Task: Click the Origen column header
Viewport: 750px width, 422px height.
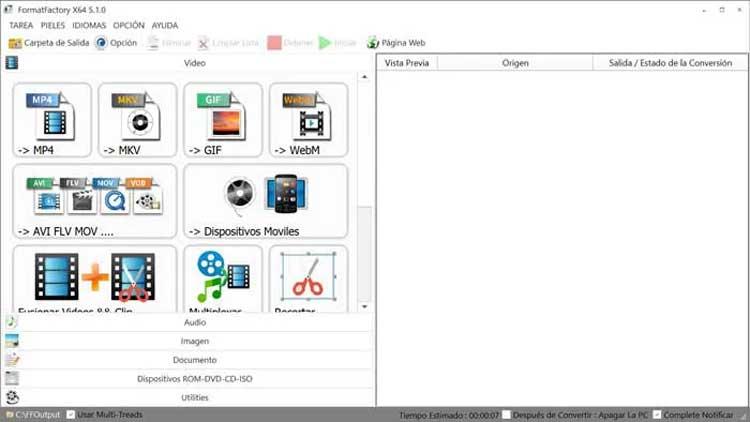Action: click(x=515, y=63)
